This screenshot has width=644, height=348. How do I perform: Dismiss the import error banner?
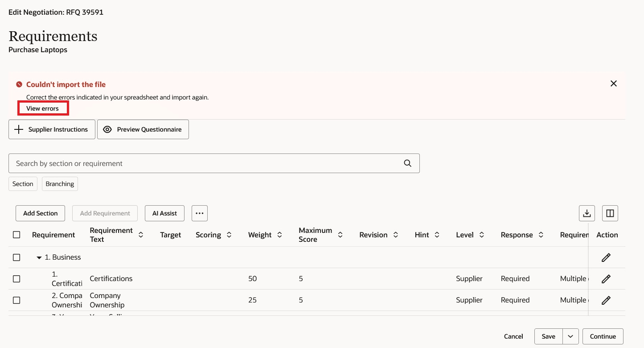(x=614, y=83)
